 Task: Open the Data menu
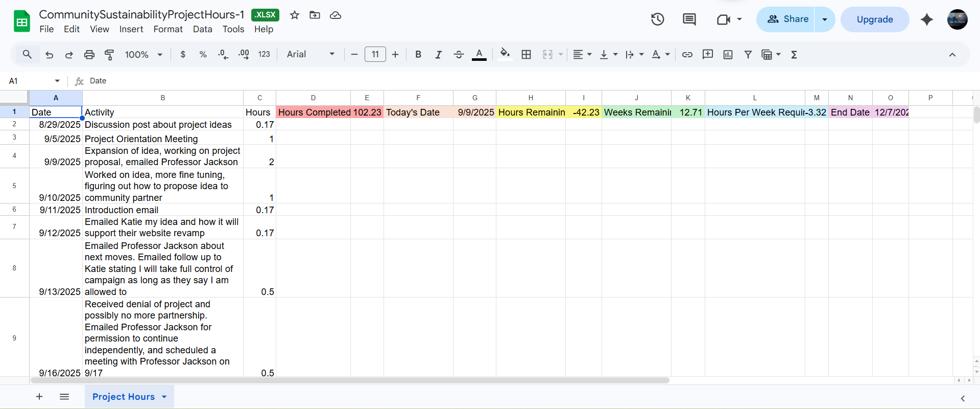(x=202, y=29)
